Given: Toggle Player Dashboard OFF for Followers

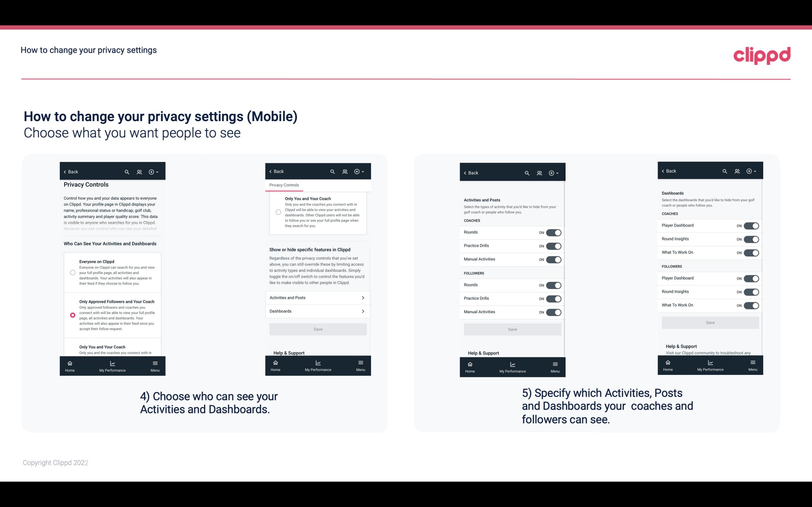Looking at the screenshot, I should (751, 278).
